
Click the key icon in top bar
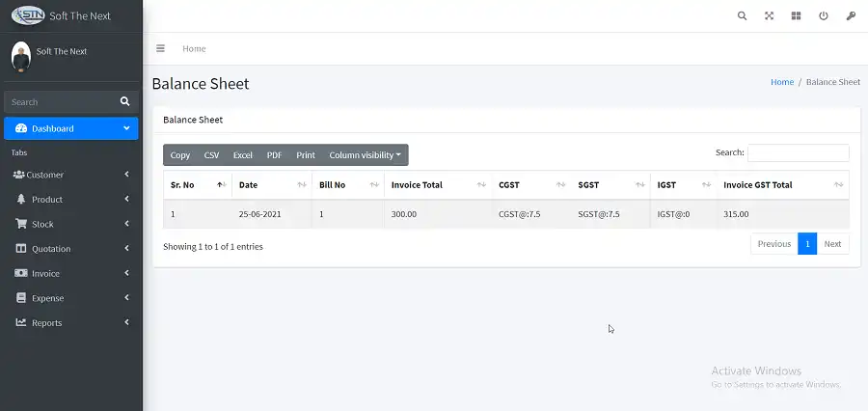[x=850, y=16]
